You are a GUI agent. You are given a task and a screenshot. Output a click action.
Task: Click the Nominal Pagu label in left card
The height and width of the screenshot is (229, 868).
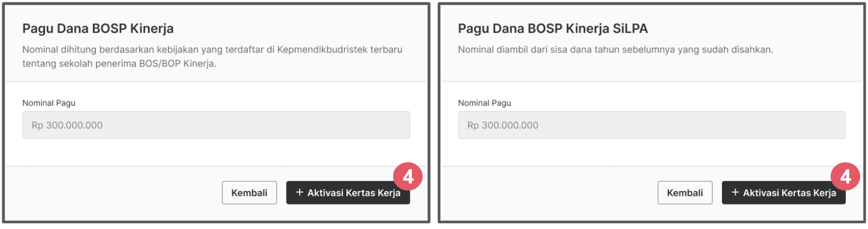tap(49, 103)
